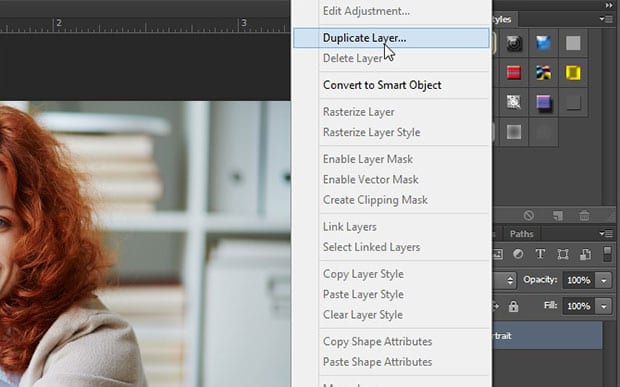
Task: Choose Select Linked Layers
Action: pyautogui.click(x=391, y=247)
